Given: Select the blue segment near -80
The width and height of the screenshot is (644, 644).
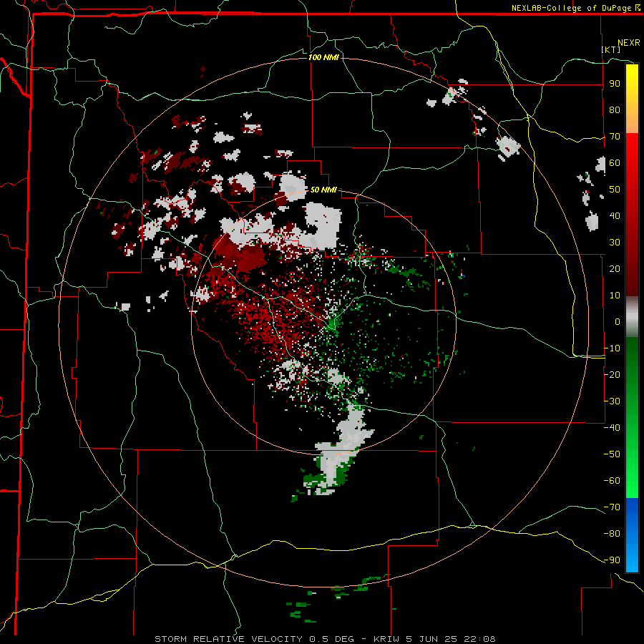Looking at the screenshot, I should [x=632, y=534].
